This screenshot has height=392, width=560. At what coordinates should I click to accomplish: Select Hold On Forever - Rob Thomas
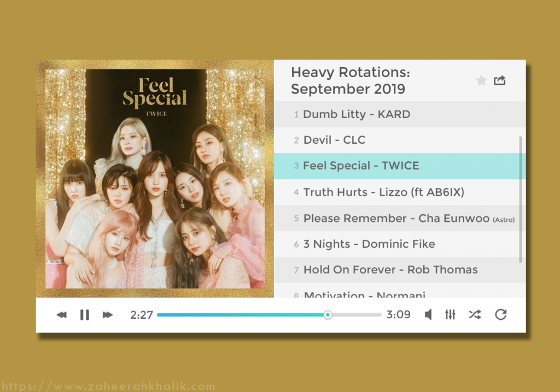[x=400, y=270]
